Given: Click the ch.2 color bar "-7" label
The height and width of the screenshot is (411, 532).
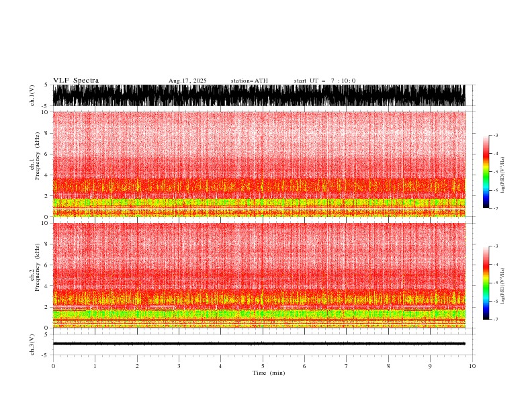Looking at the screenshot, I should pos(496,319).
